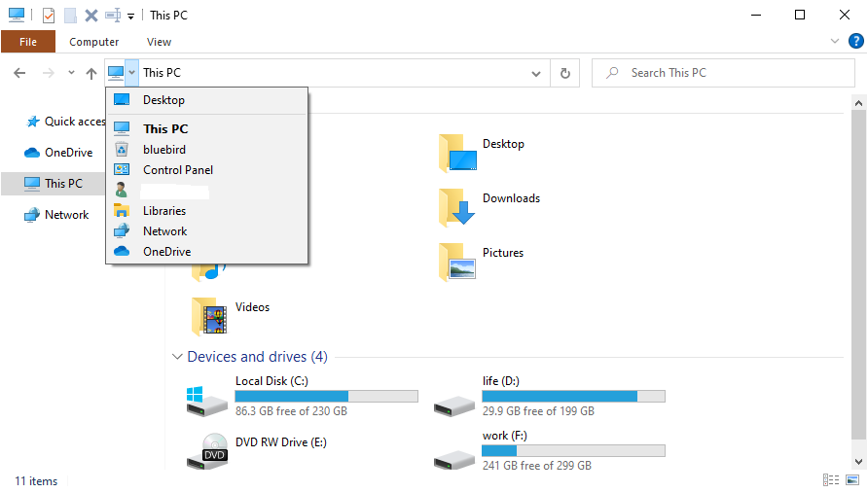Select the DVD RW Drive (E:) icon
The width and height of the screenshot is (868, 493).
coord(207,451)
